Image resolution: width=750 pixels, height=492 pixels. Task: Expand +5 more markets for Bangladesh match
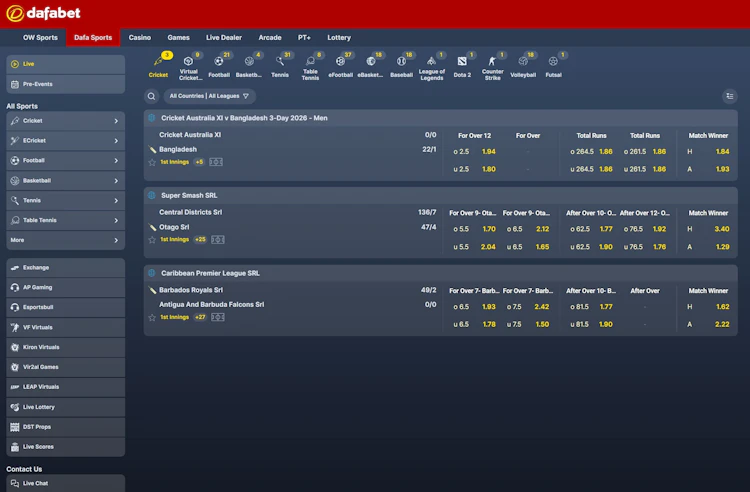pyautogui.click(x=199, y=162)
